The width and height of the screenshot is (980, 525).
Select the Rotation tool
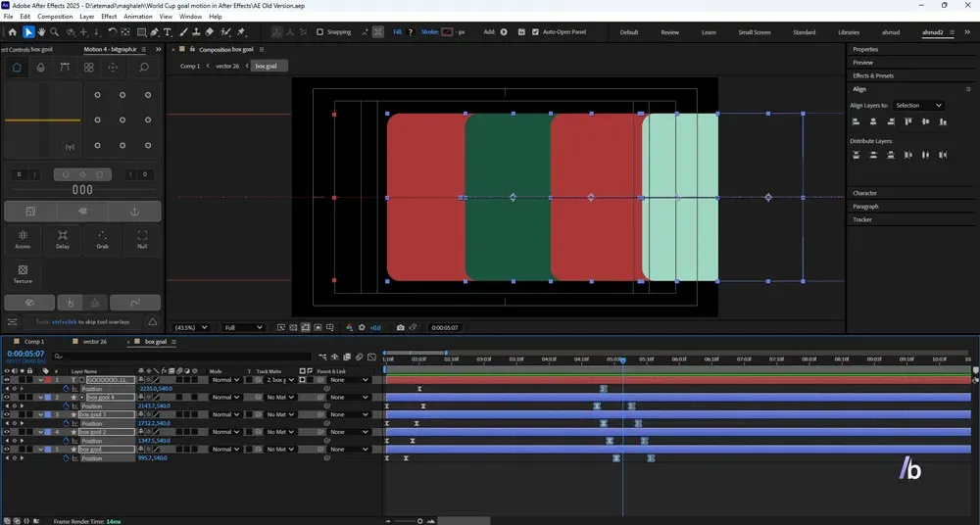click(x=112, y=32)
